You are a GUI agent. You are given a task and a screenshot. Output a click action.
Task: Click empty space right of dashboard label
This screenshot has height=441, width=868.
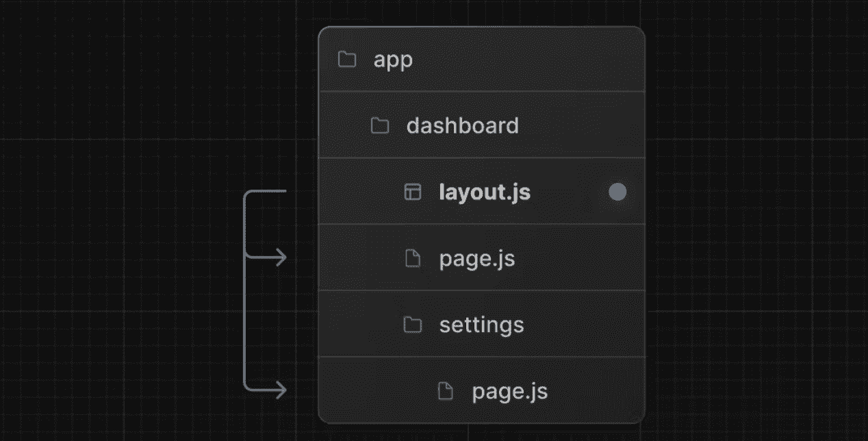582,126
